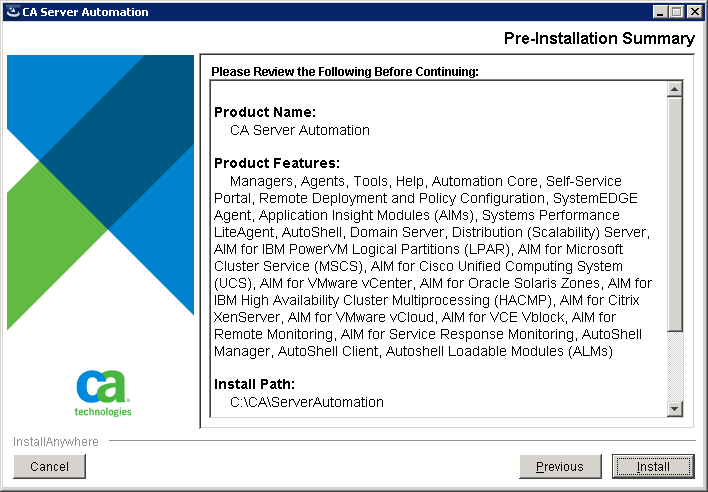
Task: Cancel the installation
Action: tap(49, 466)
